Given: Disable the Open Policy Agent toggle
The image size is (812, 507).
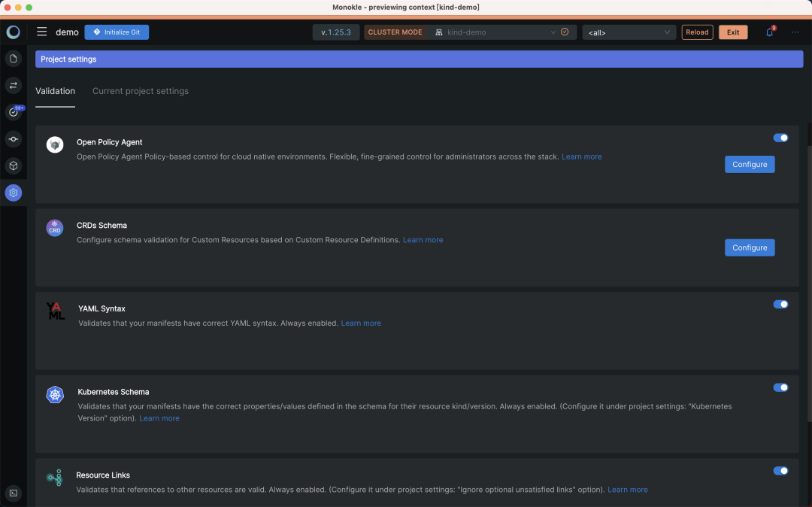Looking at the screenshot, I should [x=780, y=138].
